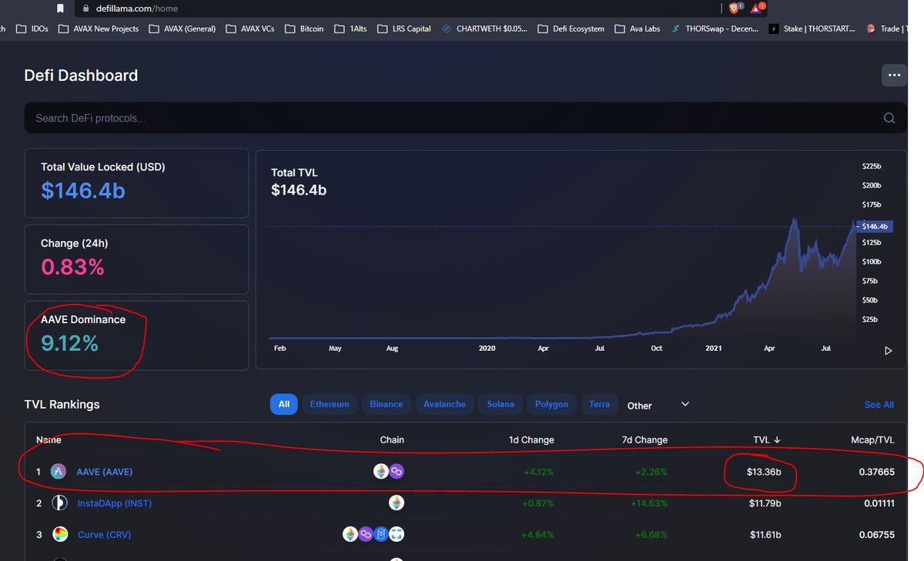This screenshot has width=924, height=561.
Task: Expand the Other chains dropdown
Action: click(x=658, y=405)
